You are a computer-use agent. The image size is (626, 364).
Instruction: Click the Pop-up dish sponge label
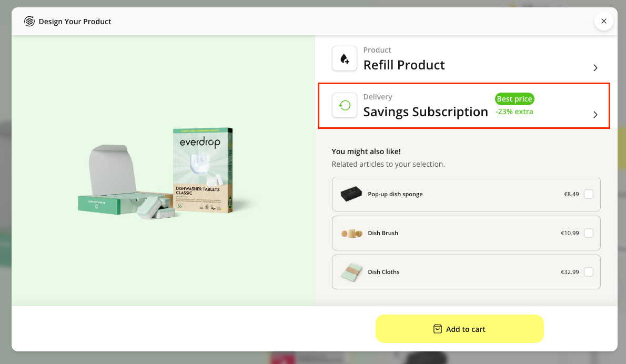[x=395, y=194]
